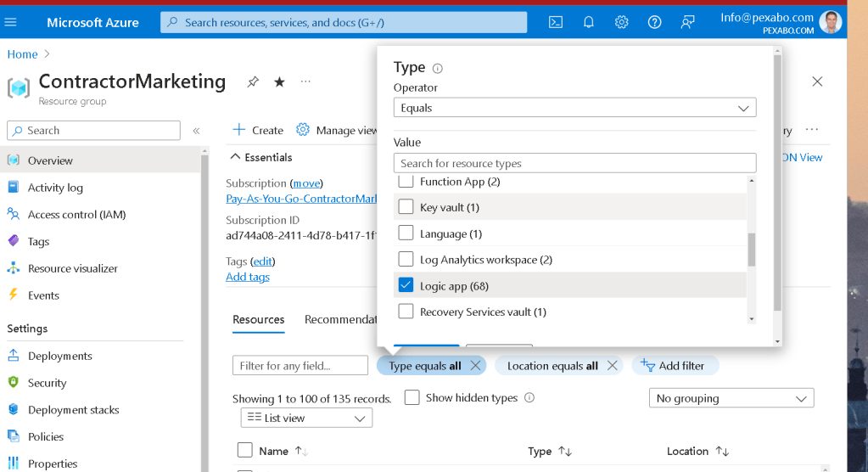Focus the Search for resource types field

pos(574,163)
